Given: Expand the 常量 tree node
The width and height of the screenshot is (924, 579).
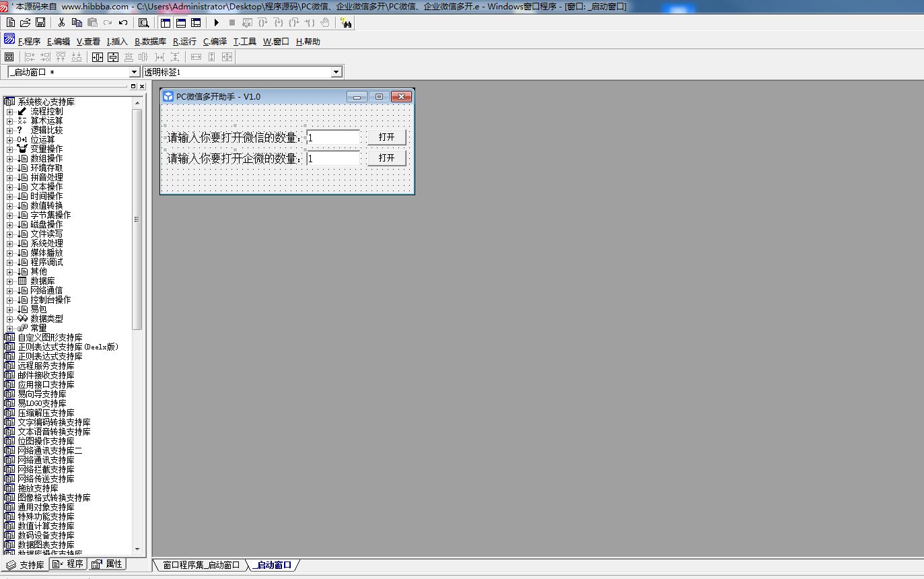Looking at the screenshot, I should point(9,329).
